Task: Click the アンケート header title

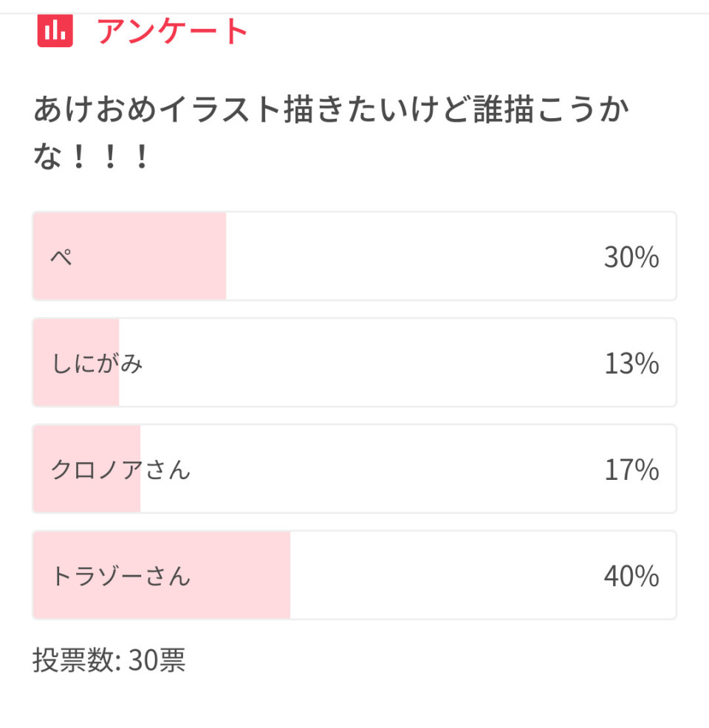Action: pyautogui.click(x=173, y=32)
